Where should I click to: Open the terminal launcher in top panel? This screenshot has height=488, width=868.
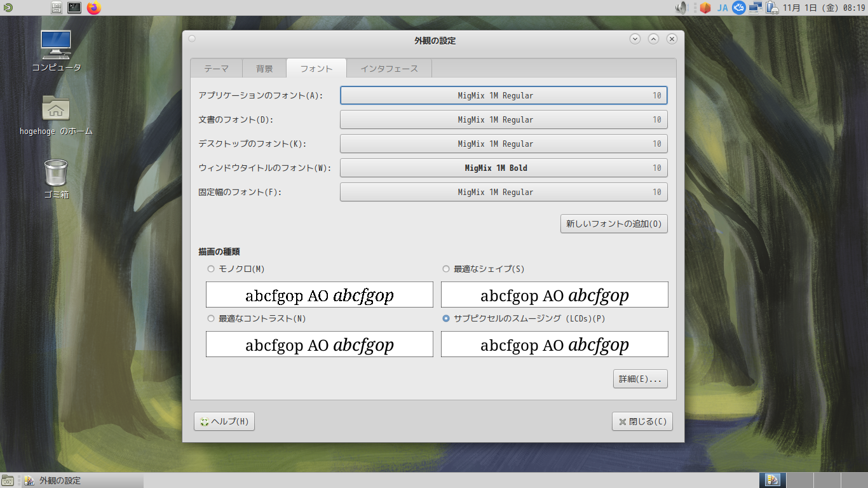pos(74,8)
